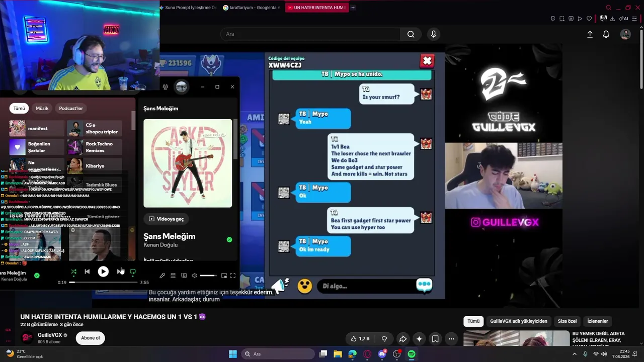Open YouTube create upload icon
The width and height of the screenshot is (644, 362).
click(x=590, y=34)
